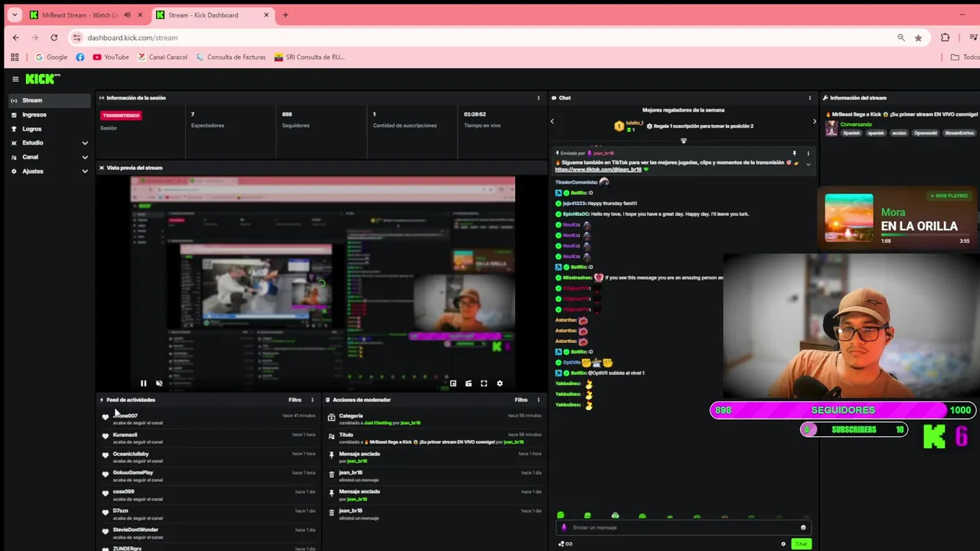The image size is (980, 551).
Task: Open the hamburger menu beside Kick logo
Action: click(15, 79)
